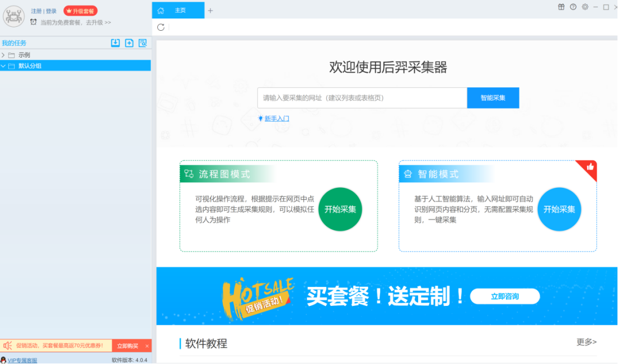
Task: Click the page refresh icon
Action: pyautogui.click(x=161, y=27)
